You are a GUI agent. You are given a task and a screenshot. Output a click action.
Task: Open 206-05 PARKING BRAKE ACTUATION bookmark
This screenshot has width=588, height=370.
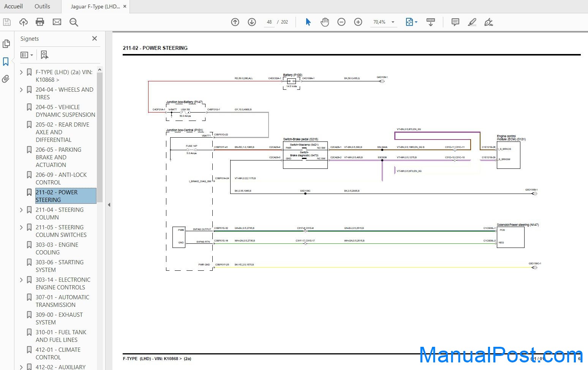click(58, 157)
